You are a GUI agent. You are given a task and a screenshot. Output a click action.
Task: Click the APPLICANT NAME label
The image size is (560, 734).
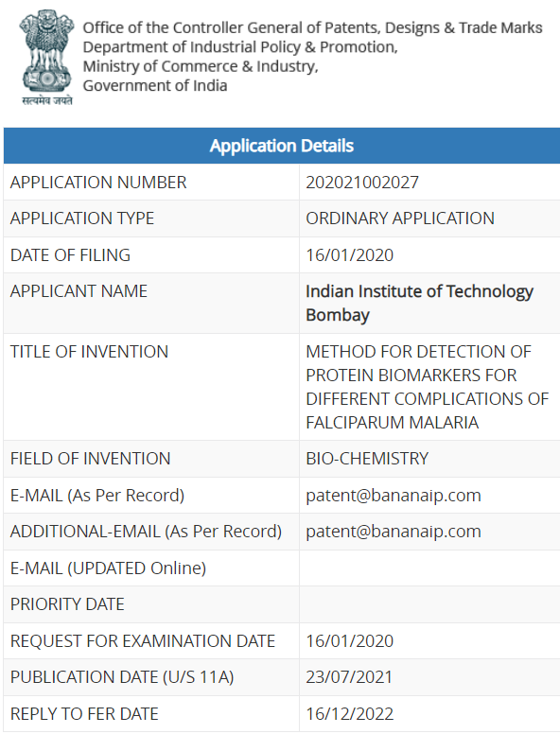coord(79,291)
